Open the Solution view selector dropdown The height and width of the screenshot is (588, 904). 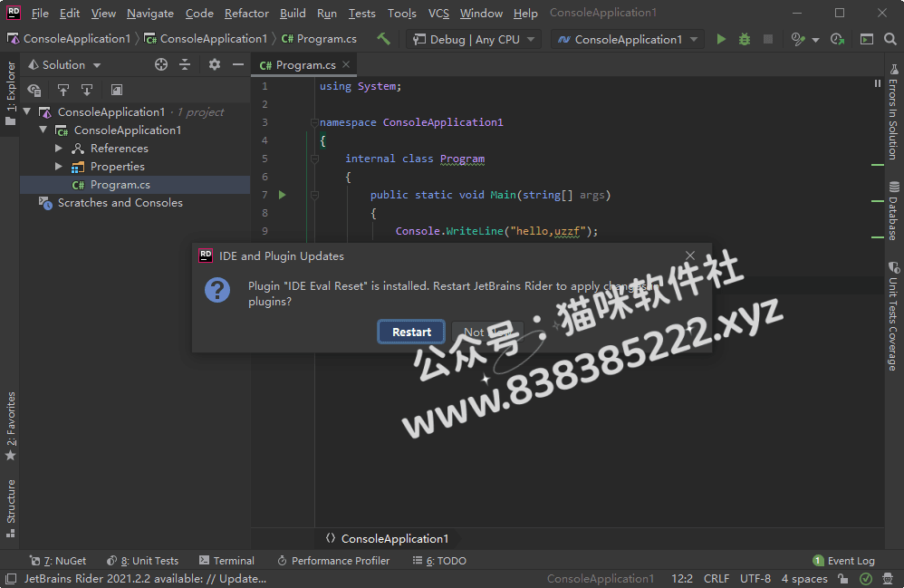click(64, 64)
